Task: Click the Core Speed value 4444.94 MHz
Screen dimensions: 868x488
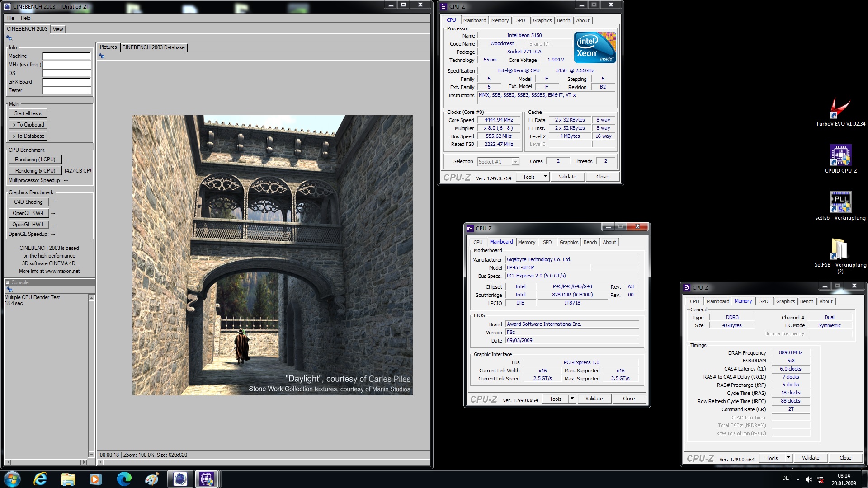Action: point(499,120)
